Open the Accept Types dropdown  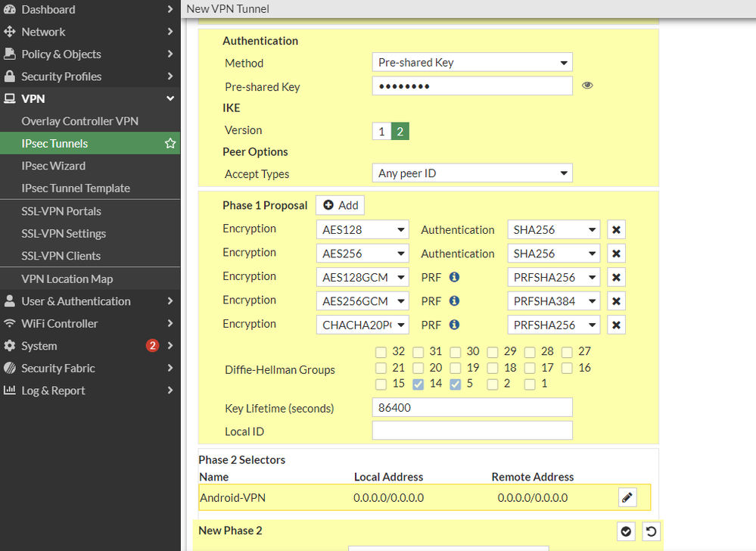click(471, 173)
